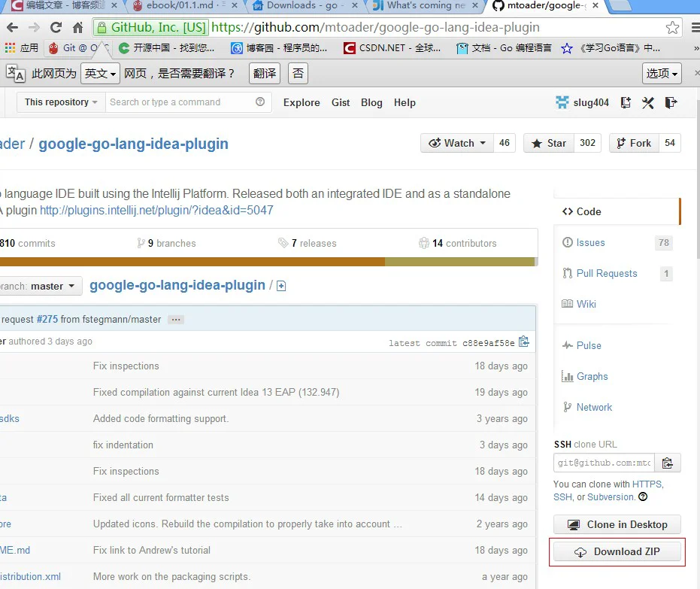Open the 博客园 bookmark
The width and height of the screenshot is (700, 589).
pyautogui.click(x=279, y=48)
